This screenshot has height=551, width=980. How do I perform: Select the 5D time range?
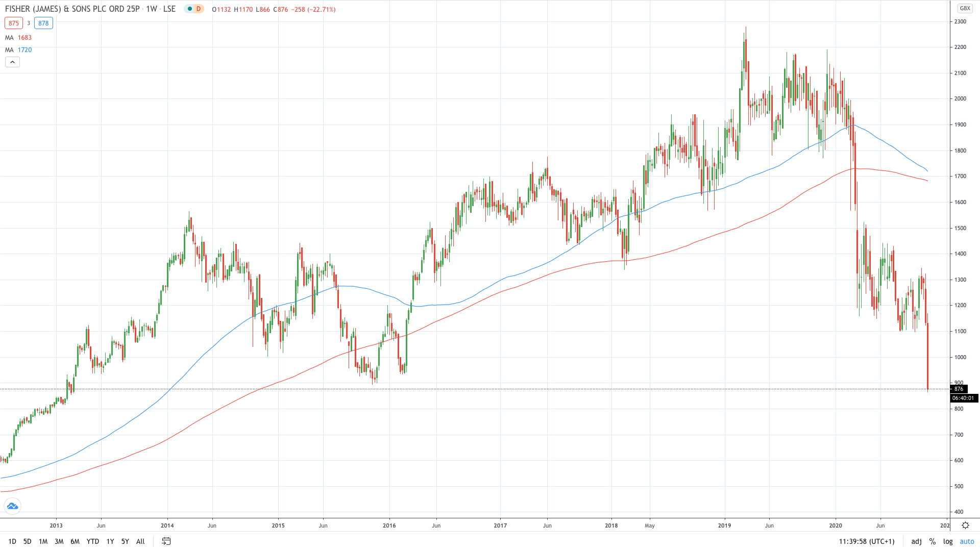pos(28,541)
